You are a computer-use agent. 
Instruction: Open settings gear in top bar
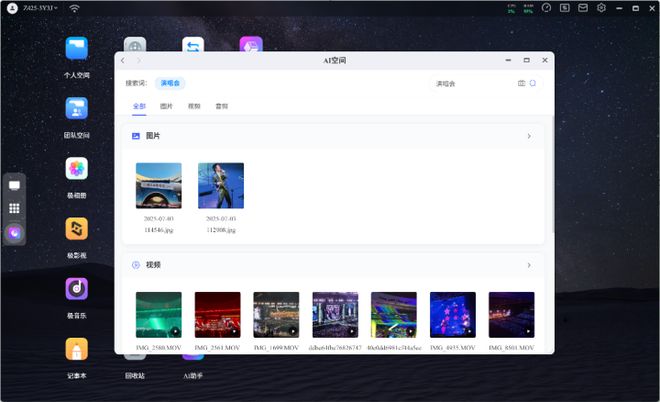click(602, 8)
